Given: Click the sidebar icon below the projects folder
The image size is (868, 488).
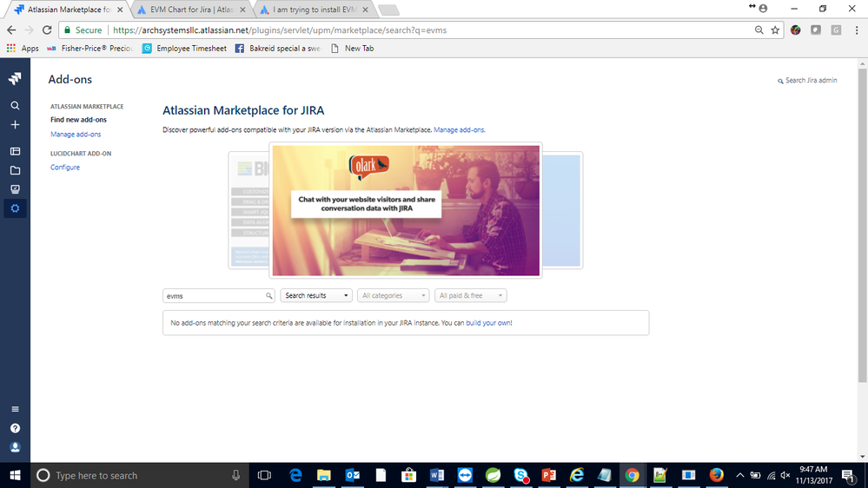Looking at the screenshot, I should click(15, 189).
